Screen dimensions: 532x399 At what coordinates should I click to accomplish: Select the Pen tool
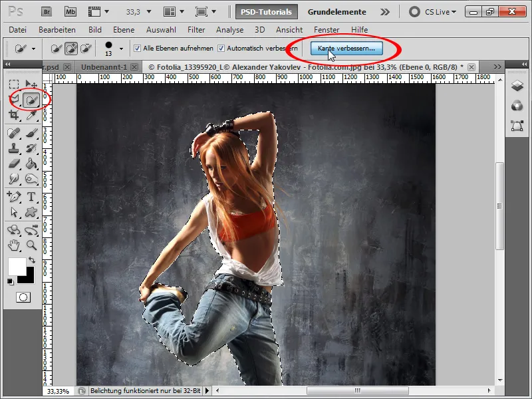coord(13,196)
